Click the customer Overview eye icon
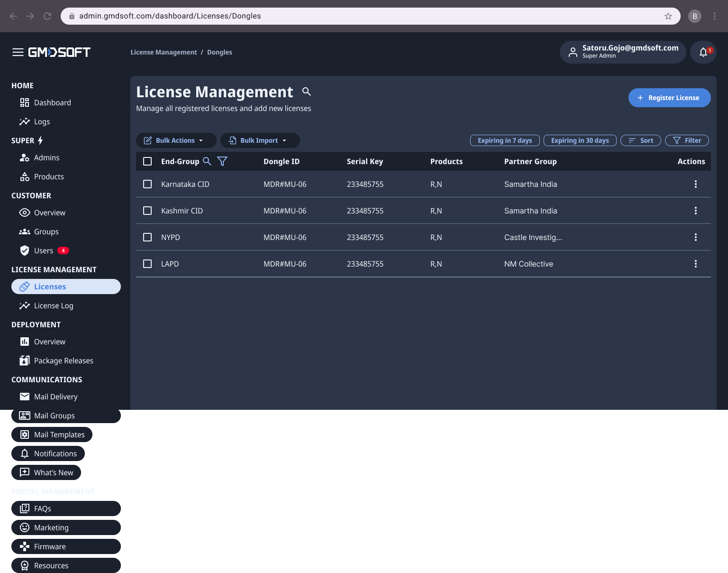728x573 pixels. point(25,213)
